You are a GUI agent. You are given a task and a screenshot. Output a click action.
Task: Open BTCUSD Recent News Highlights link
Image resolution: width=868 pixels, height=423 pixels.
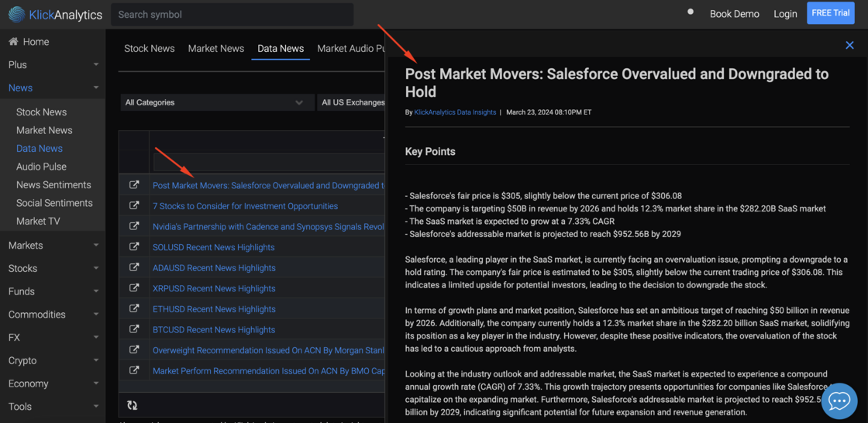click(x=214, y=329)
